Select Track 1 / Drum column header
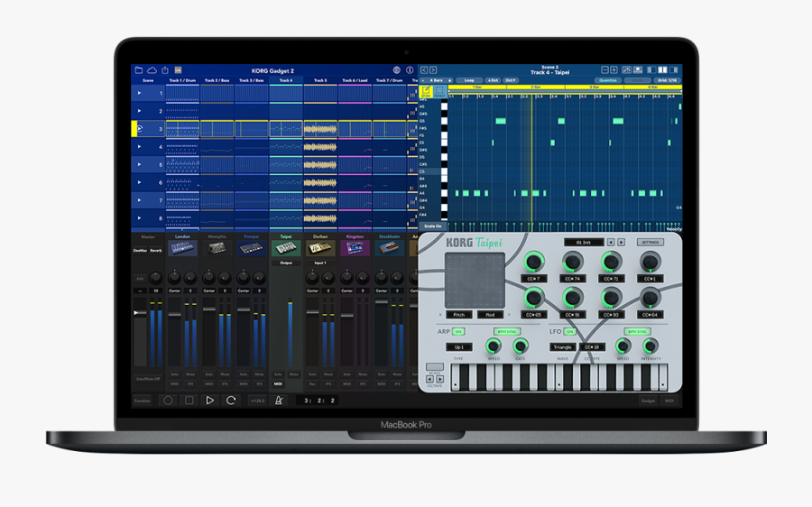Image resolution: width=812 pixels, height=507 pixels. click(x=182, y=80)
